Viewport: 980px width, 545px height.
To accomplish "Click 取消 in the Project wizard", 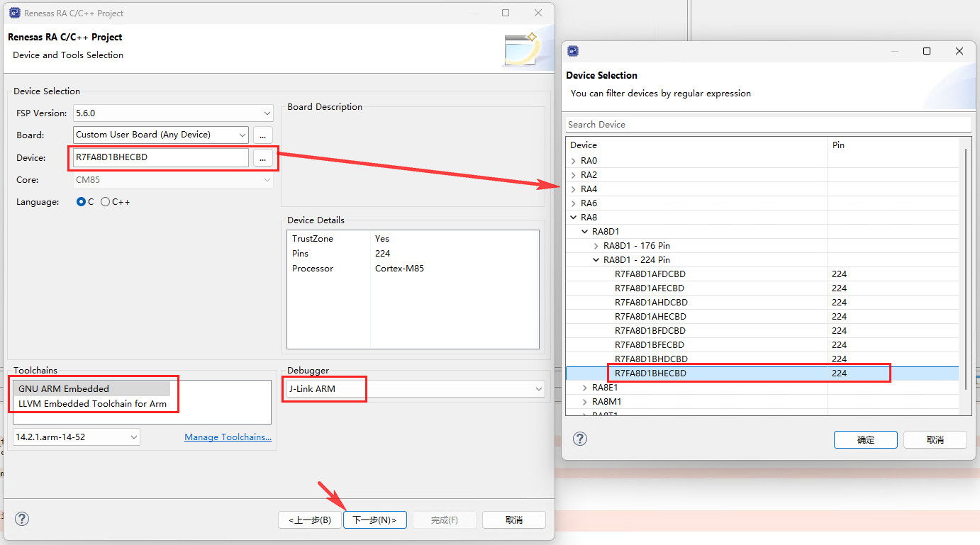I will [x=514, y=519].
